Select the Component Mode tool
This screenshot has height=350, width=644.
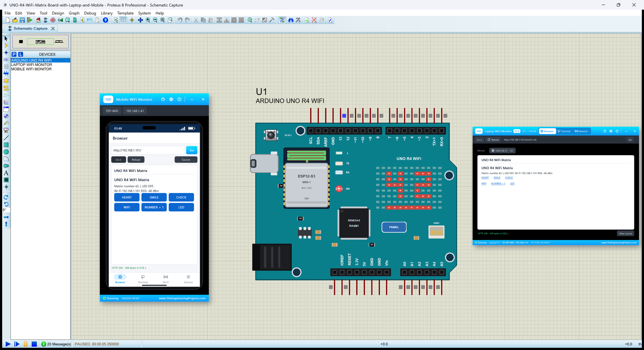[6, 45]
